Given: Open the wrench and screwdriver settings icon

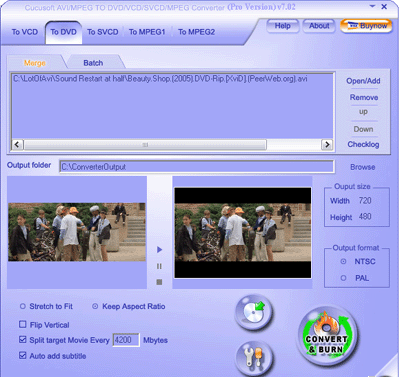Looking at the screenshot, I should (253, 358).
